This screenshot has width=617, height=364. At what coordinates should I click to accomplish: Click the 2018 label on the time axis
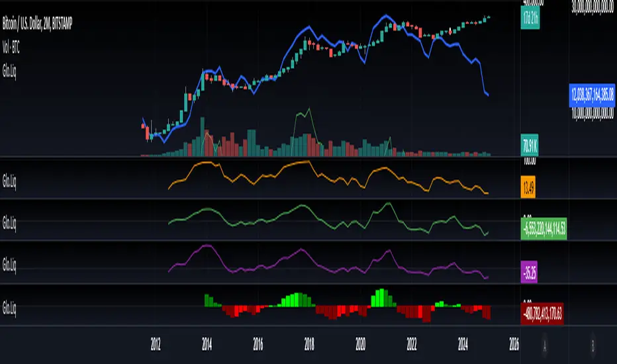(309, 345)
